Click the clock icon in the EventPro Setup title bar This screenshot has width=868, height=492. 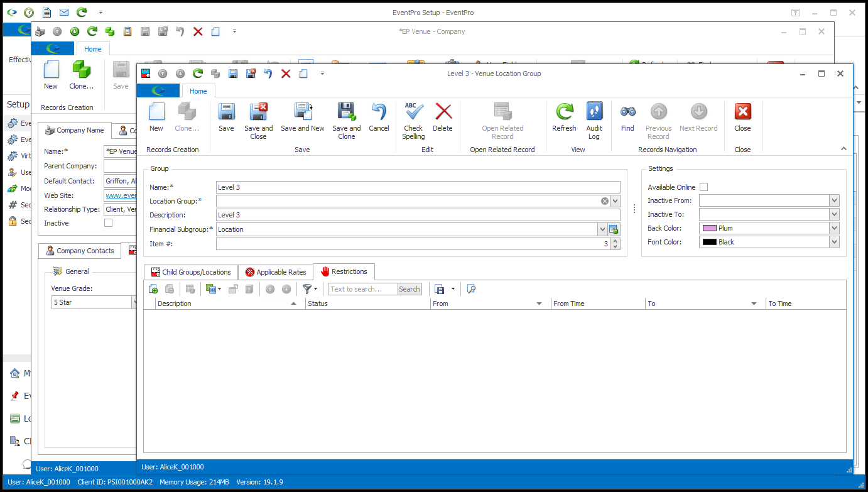pyautogui.click(x=29, y=12)
